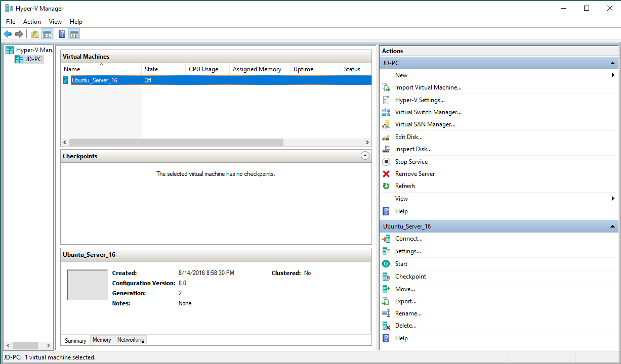This screenshot has width=621, height=364.
Task: Click the Virtual Machines scrollbar right arrow
Action: (x=367, y=143)
